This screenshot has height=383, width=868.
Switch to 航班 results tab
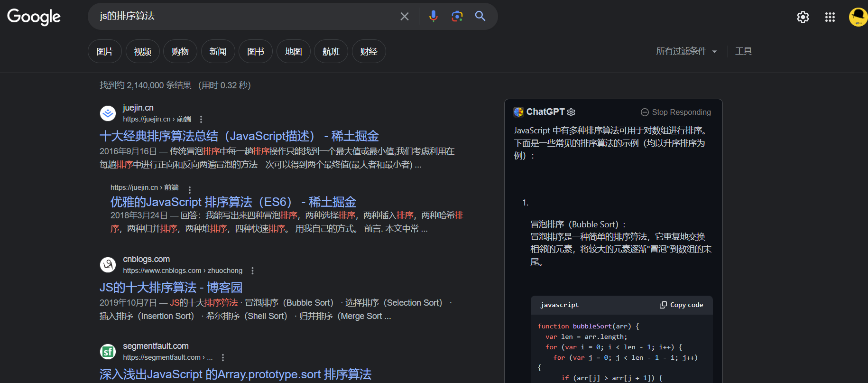(x=331, y=51)
